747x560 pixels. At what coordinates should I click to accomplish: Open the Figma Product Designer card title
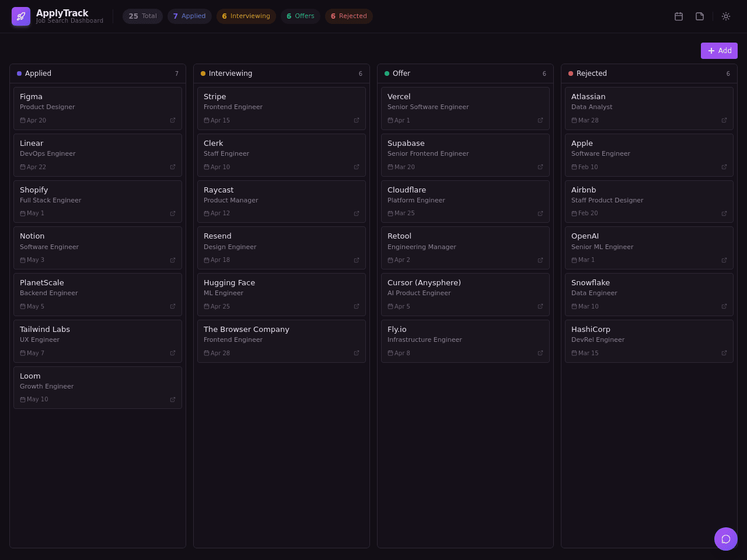(x=31, y=97)
